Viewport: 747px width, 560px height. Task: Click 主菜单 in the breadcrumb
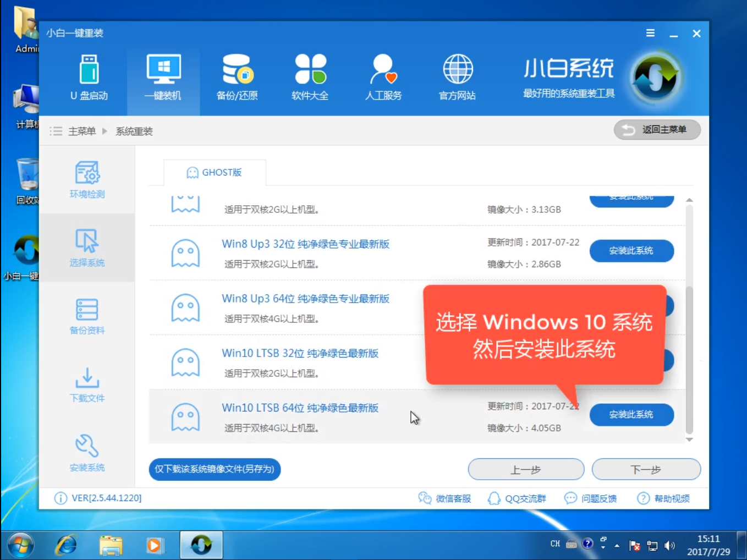82,131
